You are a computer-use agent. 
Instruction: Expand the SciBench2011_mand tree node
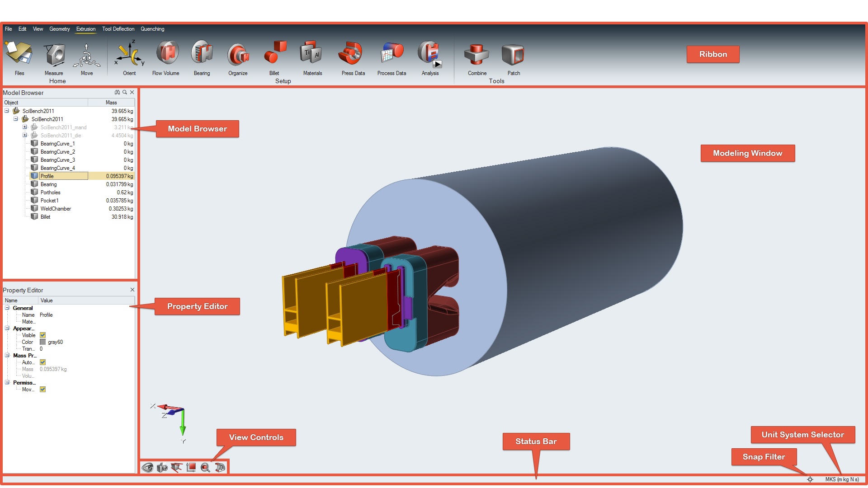click(x=25, y=127)
